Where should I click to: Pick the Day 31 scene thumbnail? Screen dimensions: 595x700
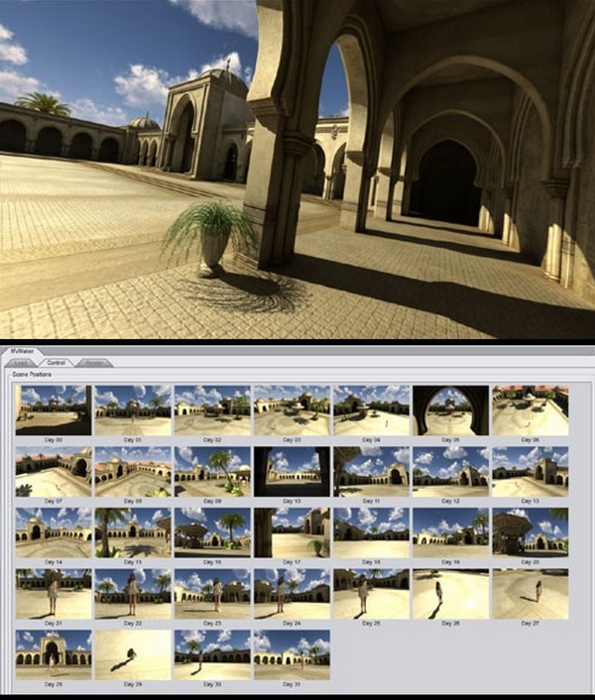pyautogui.click(x=291, y=653)
